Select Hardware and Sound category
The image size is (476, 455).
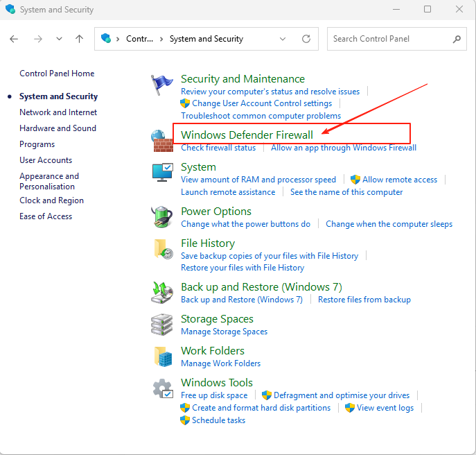pos(58,128)
